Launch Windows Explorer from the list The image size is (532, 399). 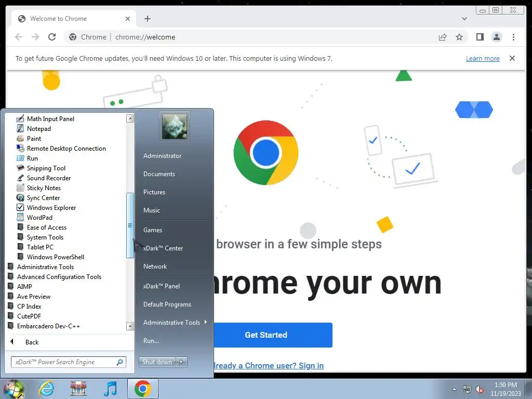51,207
